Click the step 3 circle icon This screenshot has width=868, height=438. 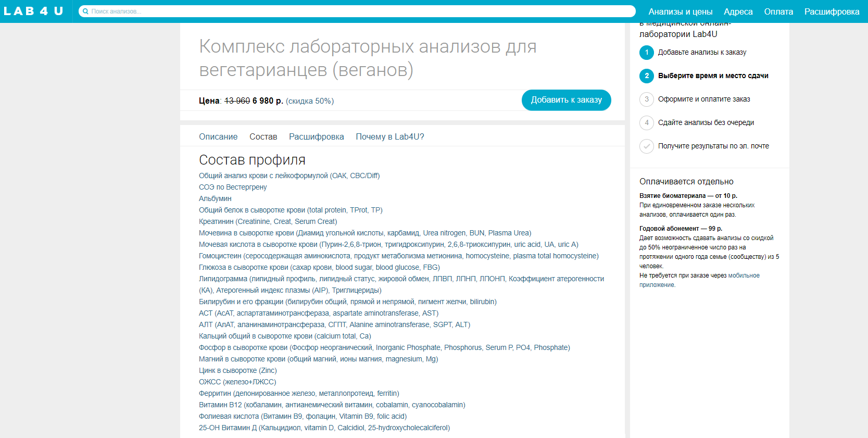(646, 99)
